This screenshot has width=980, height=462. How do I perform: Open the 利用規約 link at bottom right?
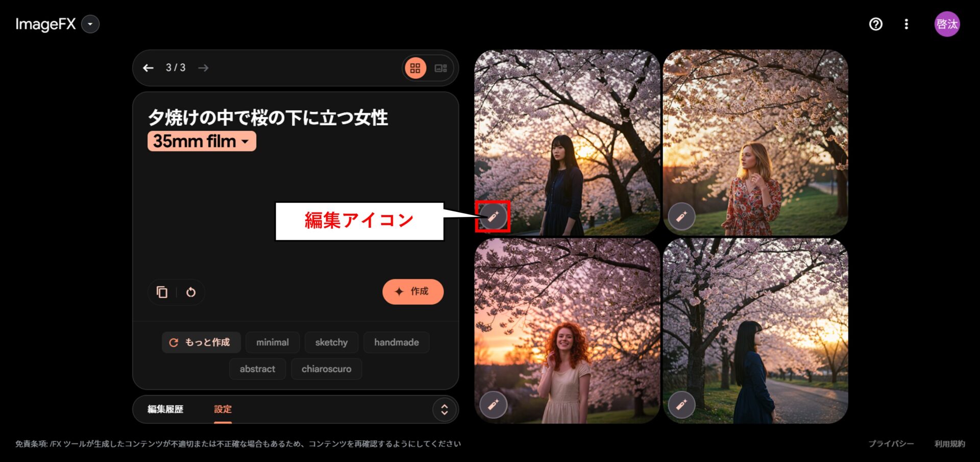click(x=950, y=444)
